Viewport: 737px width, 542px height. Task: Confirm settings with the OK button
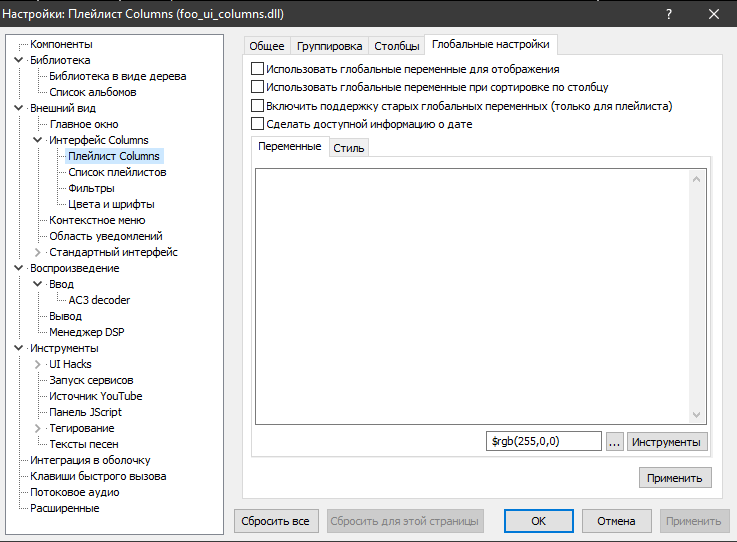coord(538,521)
